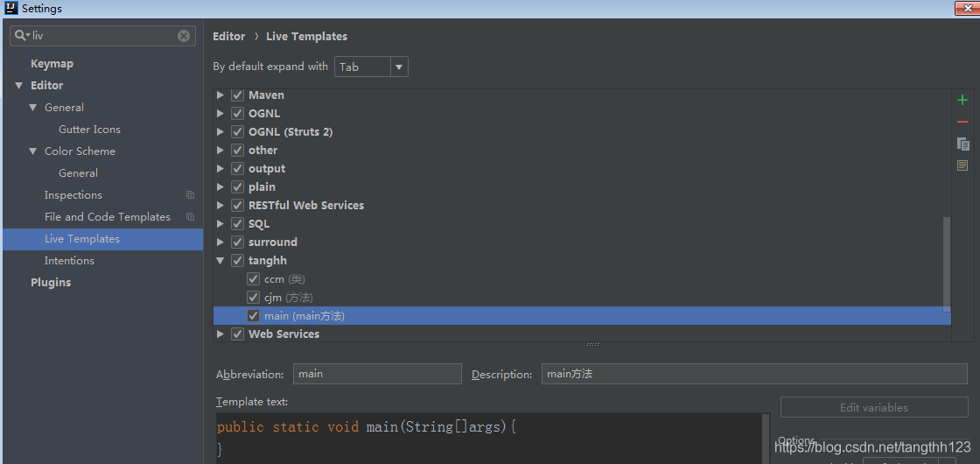Collapse the Color Scheme node
Screen dimensions: 980x464
(x=33, y=151)
